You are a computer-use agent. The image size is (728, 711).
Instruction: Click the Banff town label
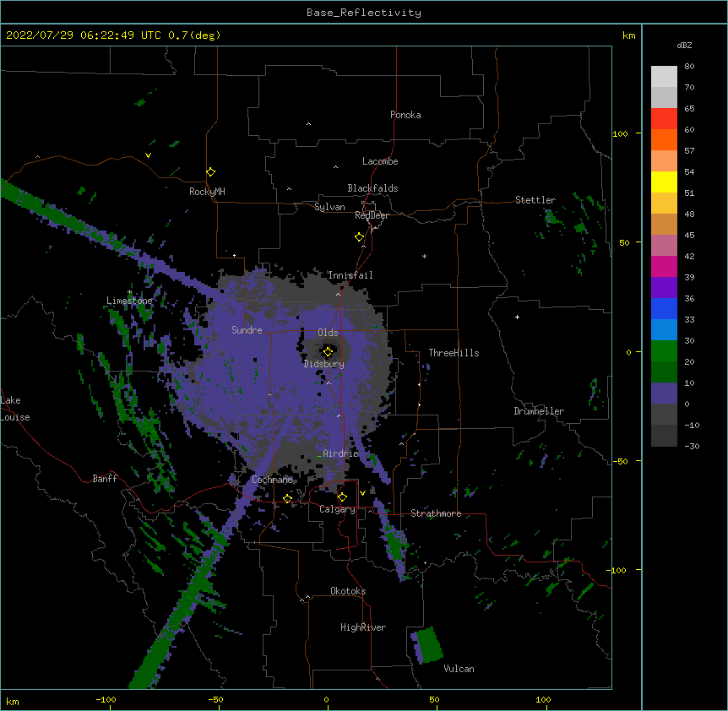[105, 479]
